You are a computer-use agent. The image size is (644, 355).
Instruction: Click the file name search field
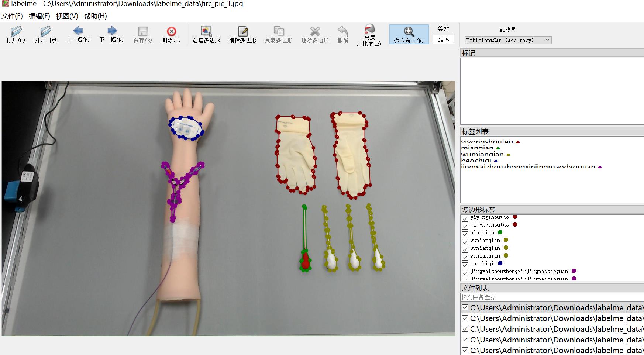point(552,297)
